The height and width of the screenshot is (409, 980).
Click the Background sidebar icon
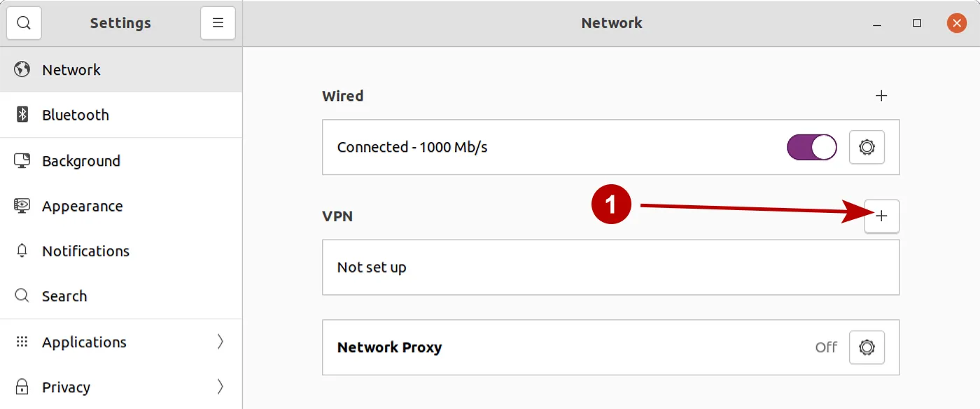21,160
